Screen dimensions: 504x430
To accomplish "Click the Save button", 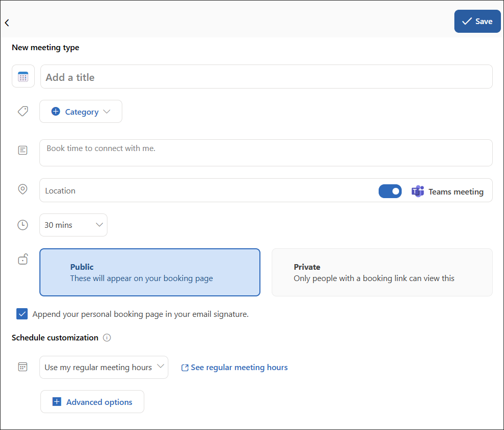I will pos(477,21).
